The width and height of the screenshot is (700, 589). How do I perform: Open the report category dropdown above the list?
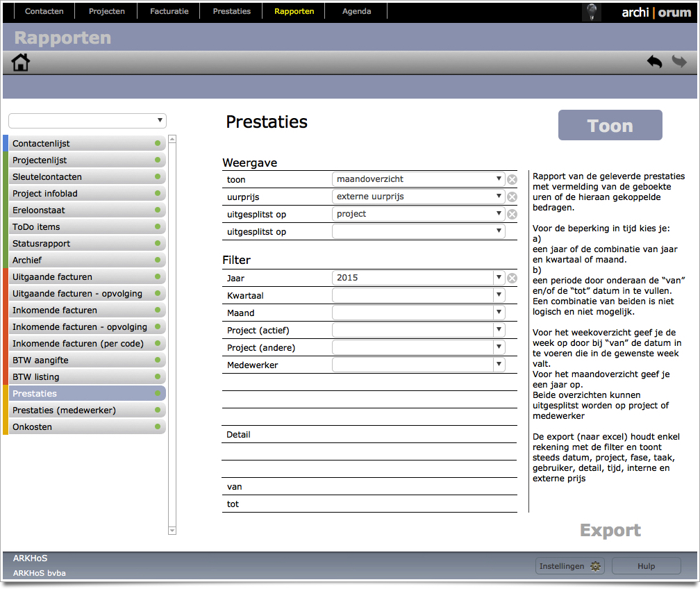[87, 121]
